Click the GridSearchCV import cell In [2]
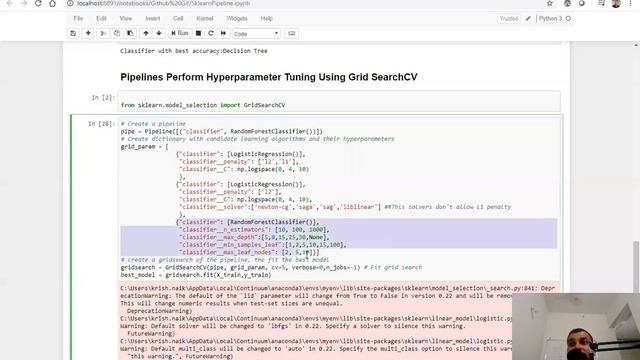Viewport: 640px width, 360px height. pyautogui.click(x=339, y=102)
